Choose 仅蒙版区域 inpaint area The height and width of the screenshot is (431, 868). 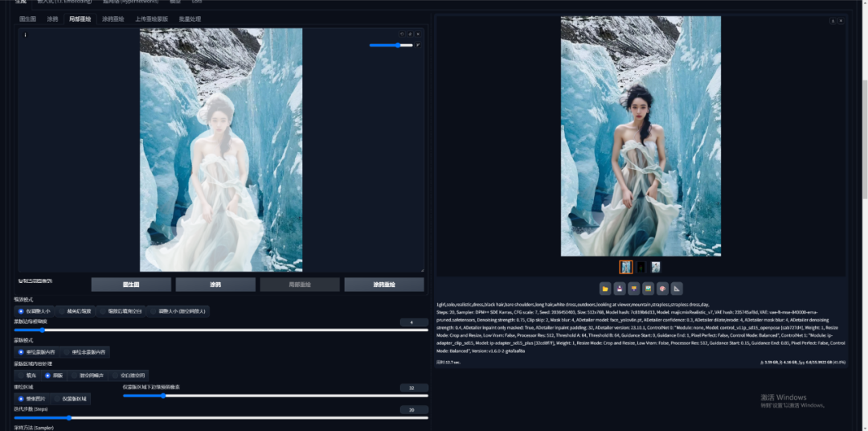click(71, 399)
